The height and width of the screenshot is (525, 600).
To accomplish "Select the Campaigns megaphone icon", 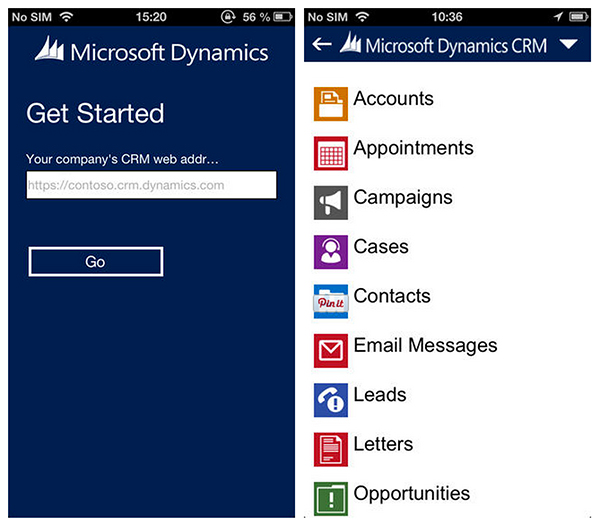I will 330,202.
